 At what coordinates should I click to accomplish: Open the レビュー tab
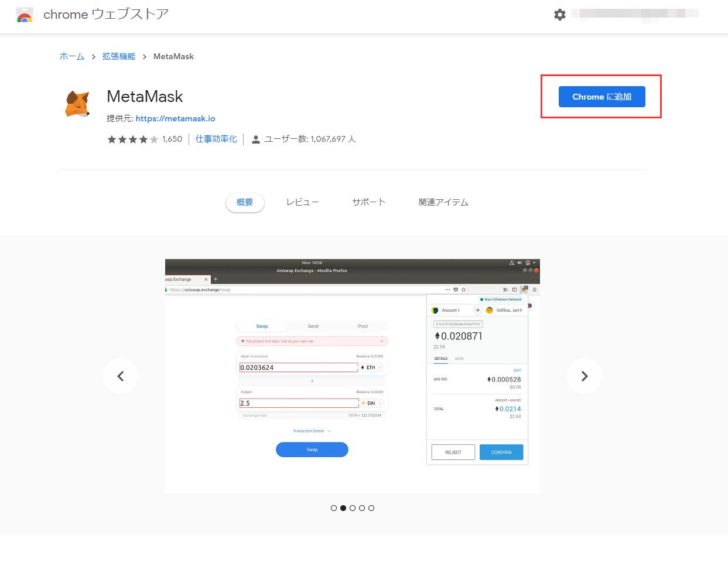point(302,202)
